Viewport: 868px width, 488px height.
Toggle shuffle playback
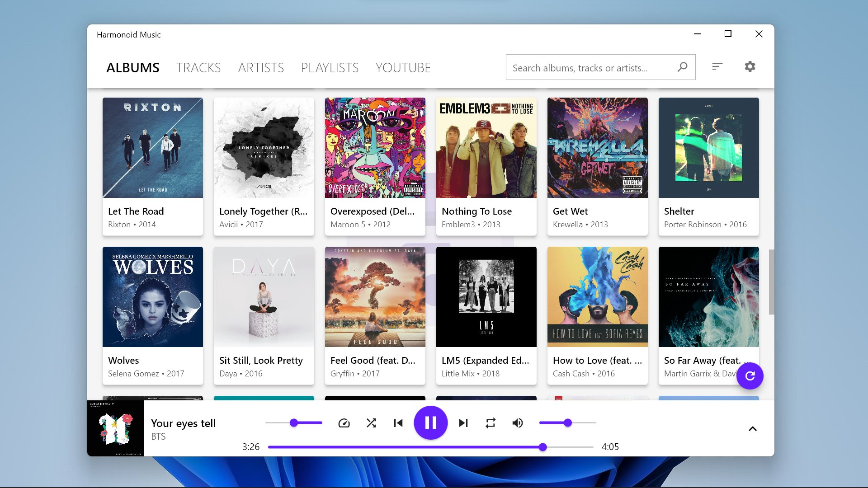371,423
